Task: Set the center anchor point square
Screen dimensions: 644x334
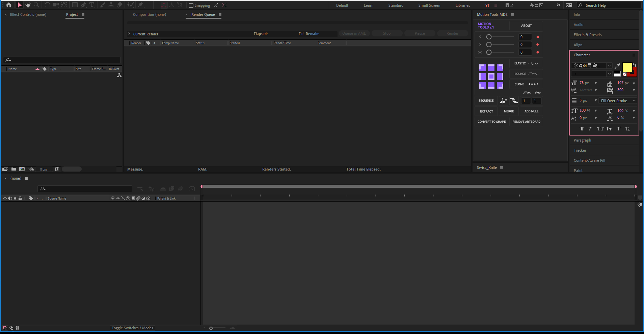Action: (491, 77)
